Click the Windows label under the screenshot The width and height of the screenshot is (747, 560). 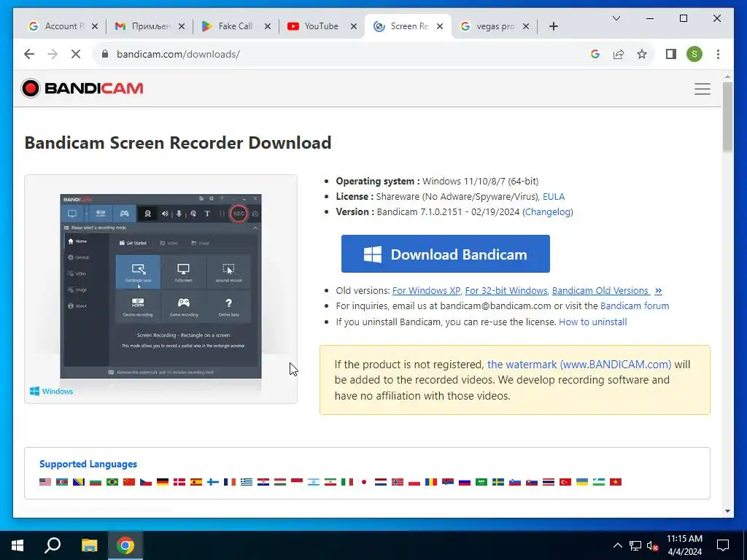click(x=52, y=392)
